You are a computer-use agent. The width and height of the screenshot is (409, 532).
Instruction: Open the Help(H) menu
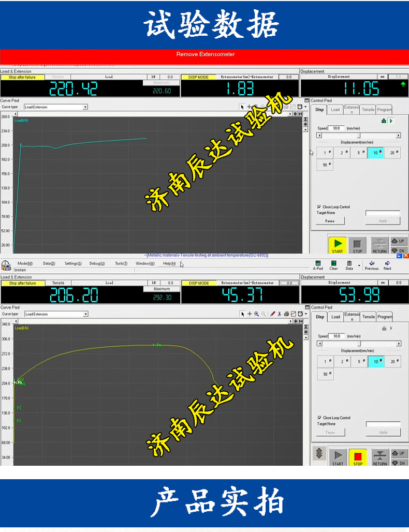(x=169, y=263)
